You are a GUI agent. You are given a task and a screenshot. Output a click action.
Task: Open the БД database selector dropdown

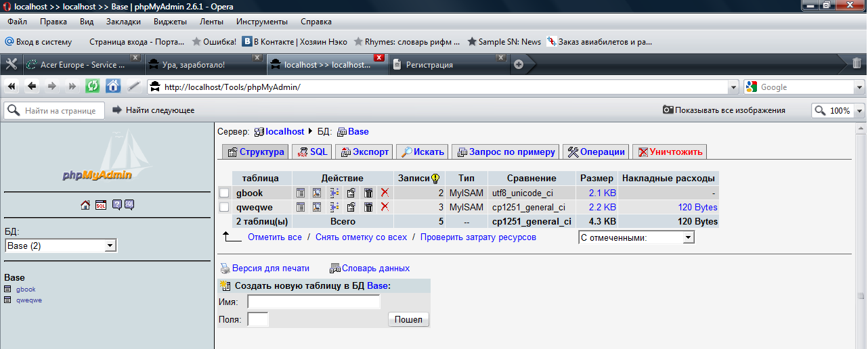61,246
